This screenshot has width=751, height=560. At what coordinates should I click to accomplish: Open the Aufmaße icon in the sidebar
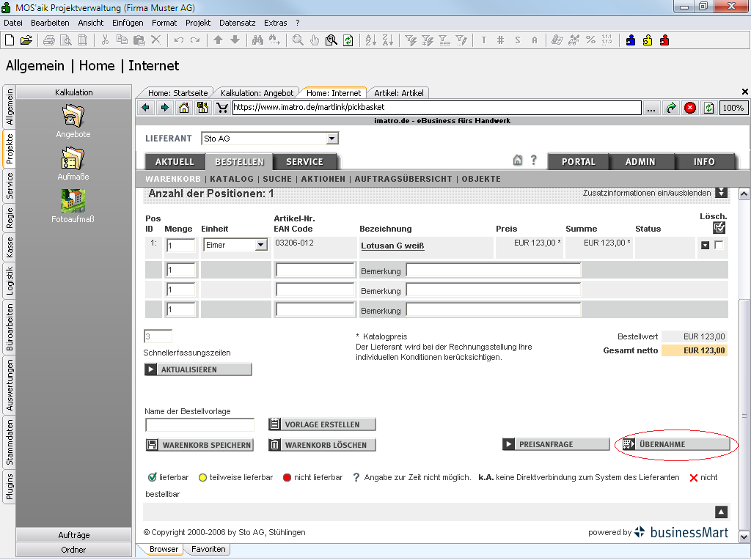pyautogui.click(x=73, y=158)
